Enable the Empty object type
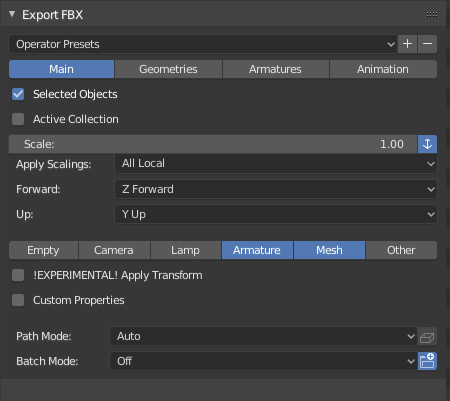Viewport: 450px width, 401px height. [43, 250]
